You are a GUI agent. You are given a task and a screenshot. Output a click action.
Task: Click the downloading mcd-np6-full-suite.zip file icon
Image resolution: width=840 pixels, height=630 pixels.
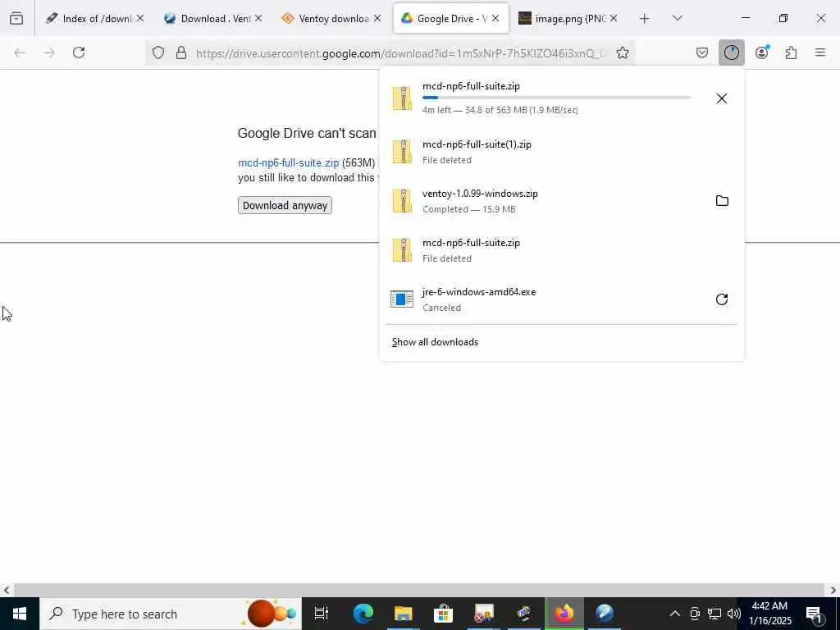pos(402,98)
